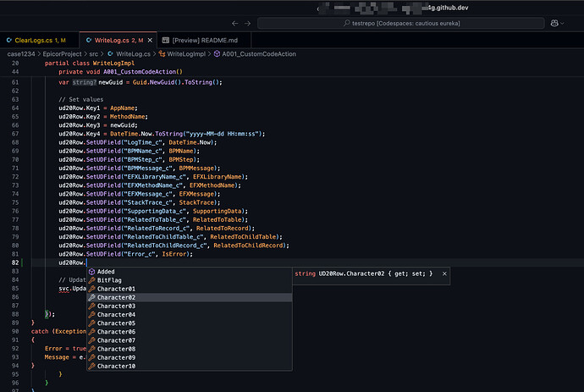584x392 pixels.
Task: Close the Character02 details popup
Action: pyautogui.click(x=444, y=273)
